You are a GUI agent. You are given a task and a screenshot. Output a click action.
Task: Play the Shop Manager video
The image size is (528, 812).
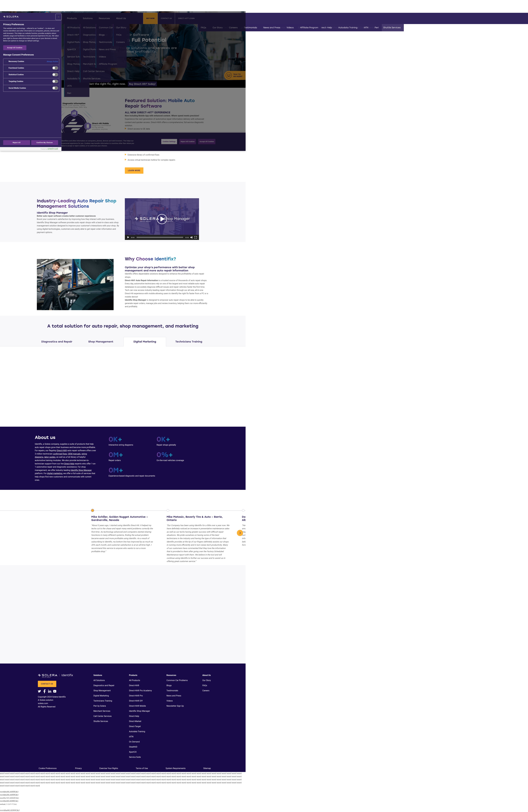[x=162, y=219]
